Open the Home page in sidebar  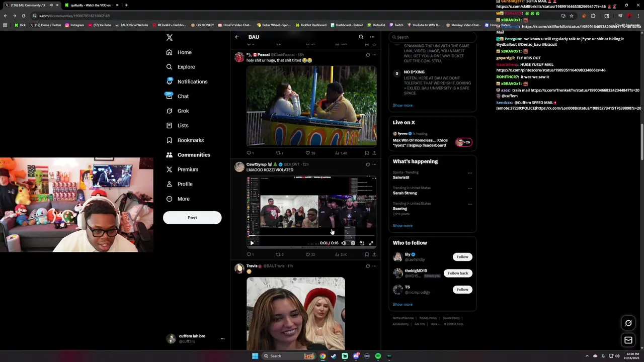tap(179, 52)
